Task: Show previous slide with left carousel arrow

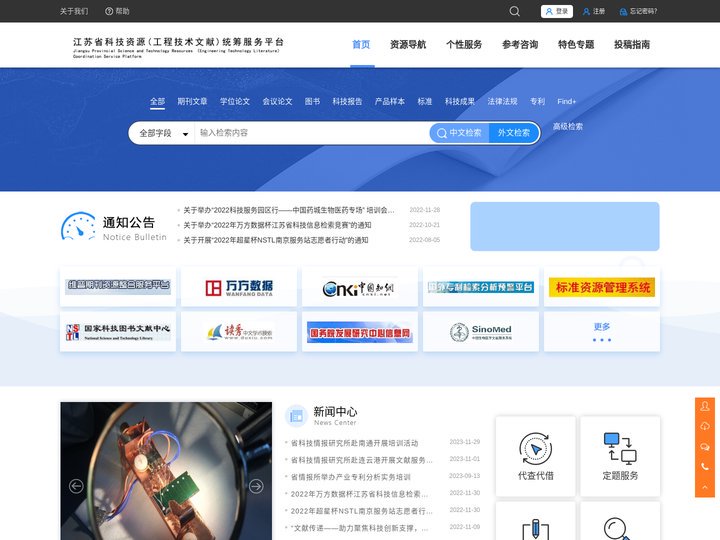Action: 76,486
